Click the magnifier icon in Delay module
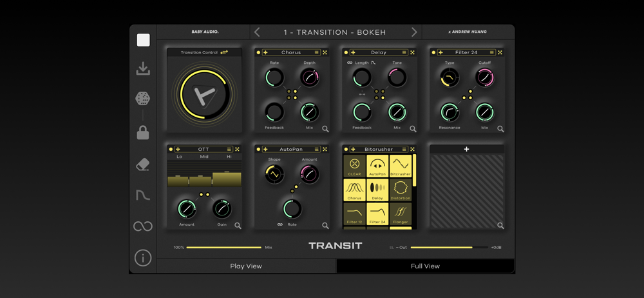644x298 pixels. (413, 129)
